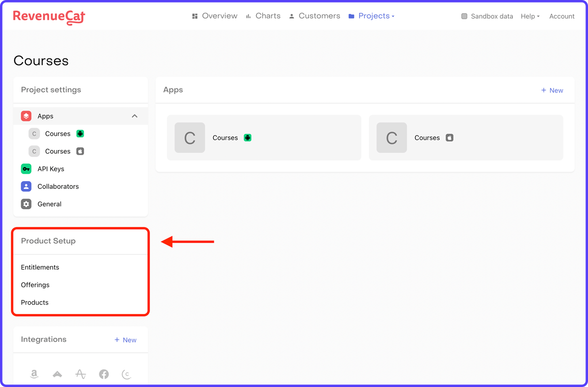Viewport: 588px width, 387px height.
Task: Click the Projects folder icon
Action: click(x=351, y=16)
